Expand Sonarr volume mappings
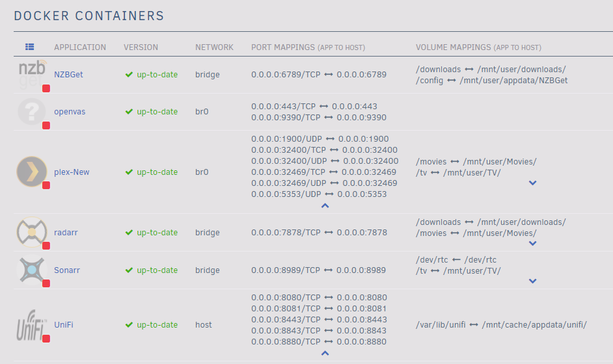The image size is (613, 364). click(532, 281)
